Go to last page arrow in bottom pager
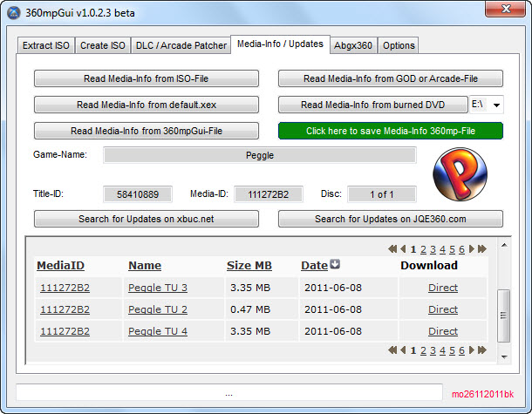Screen dimensions: 532x414 tap(482, 350)
